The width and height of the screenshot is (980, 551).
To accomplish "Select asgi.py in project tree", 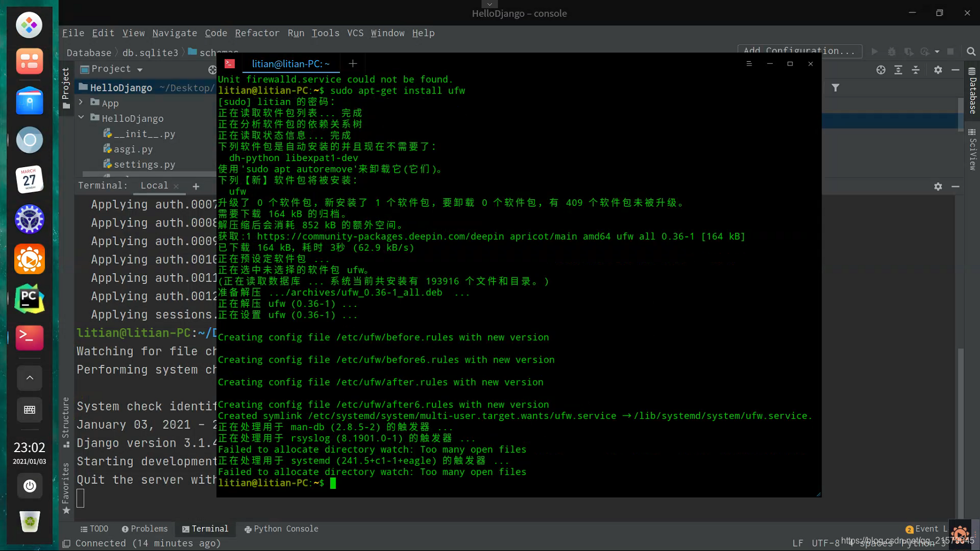I will (x=133, y=149).
